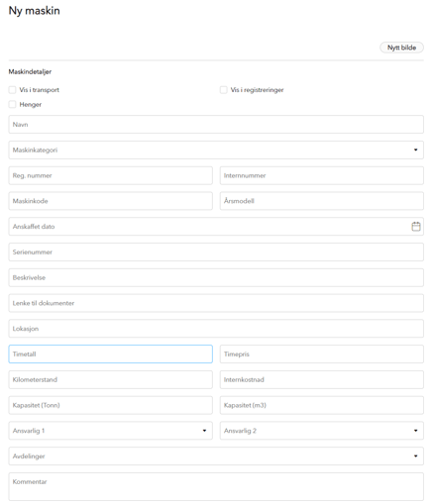432x504 pixels.
Task: Select the Lenke til dokumenter field
Action: [216, 303]
